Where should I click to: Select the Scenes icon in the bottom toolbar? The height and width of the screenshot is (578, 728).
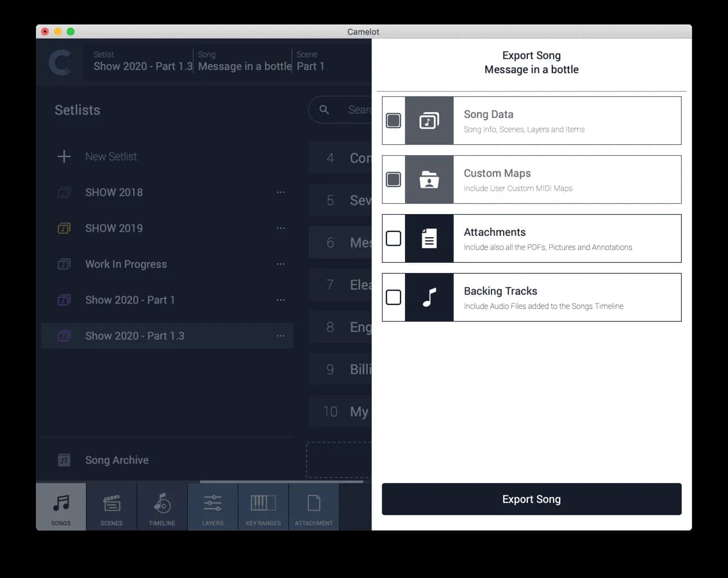coord(111,506)
